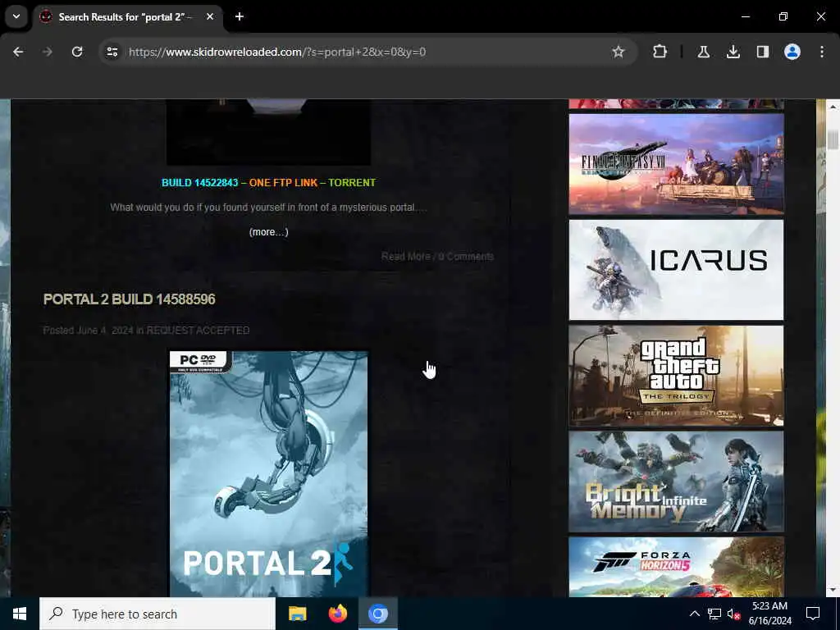The height and width of the screenshot is (630, 840).
Task: Open the clock showing 5:23 AM
Action: coord(769,614)
